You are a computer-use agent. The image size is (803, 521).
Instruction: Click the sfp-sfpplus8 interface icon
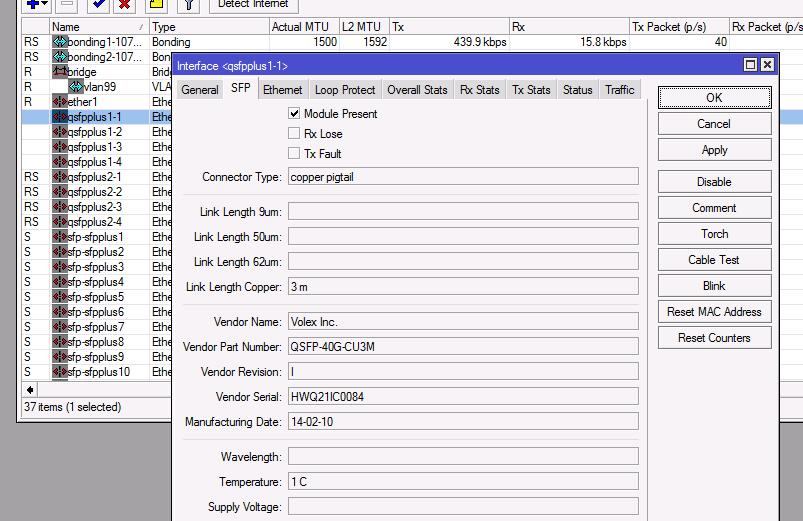click(x=59, y=342)
